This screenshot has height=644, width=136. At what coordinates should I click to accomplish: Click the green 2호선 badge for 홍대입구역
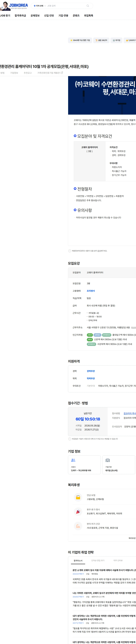[x=90, y=335]
